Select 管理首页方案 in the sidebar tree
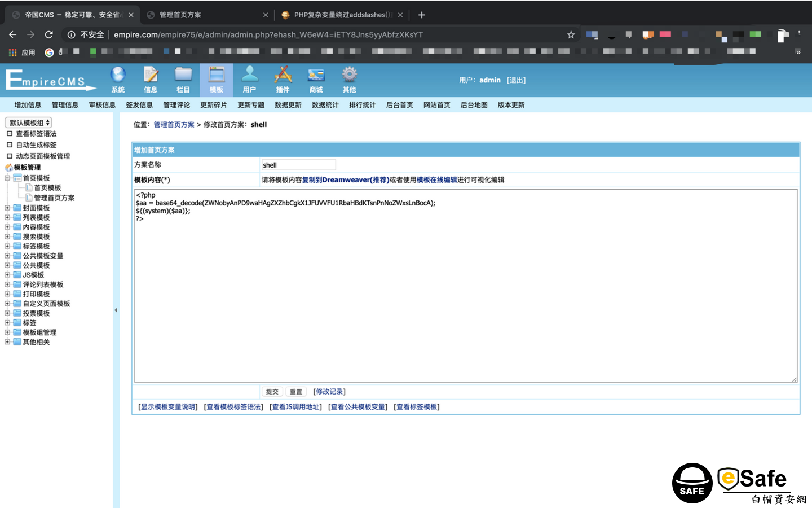The width and height of the screenshot is (812, 508). 54,198
